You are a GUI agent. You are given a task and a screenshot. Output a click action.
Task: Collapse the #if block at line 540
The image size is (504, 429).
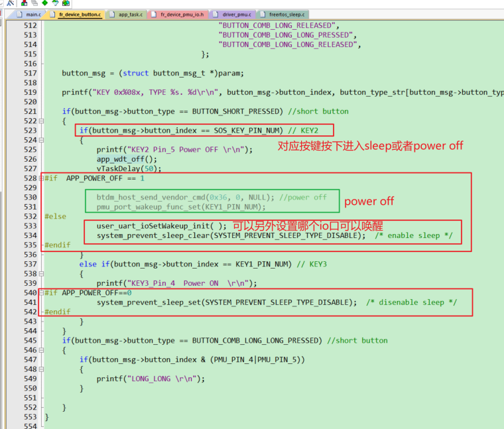point(41,292)
